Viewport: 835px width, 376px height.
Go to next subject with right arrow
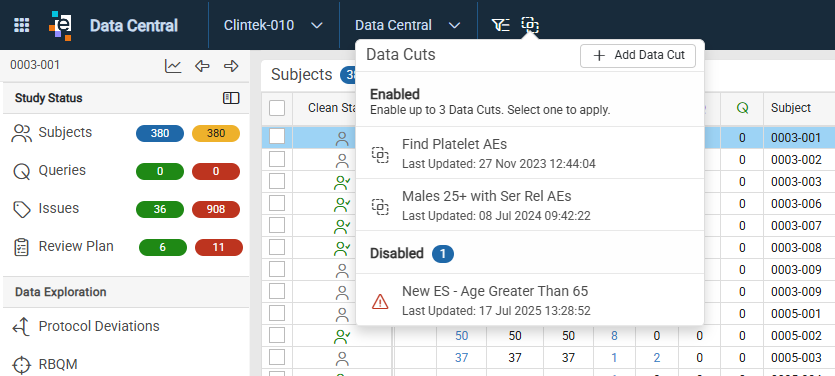point(231,66)
